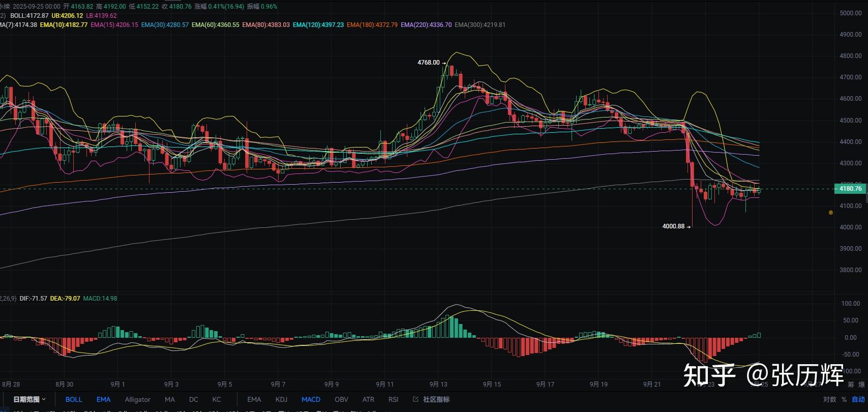The image size is (868, 412).
Task: Select the EMA(120) legend label
Action: tap(318, 24)
